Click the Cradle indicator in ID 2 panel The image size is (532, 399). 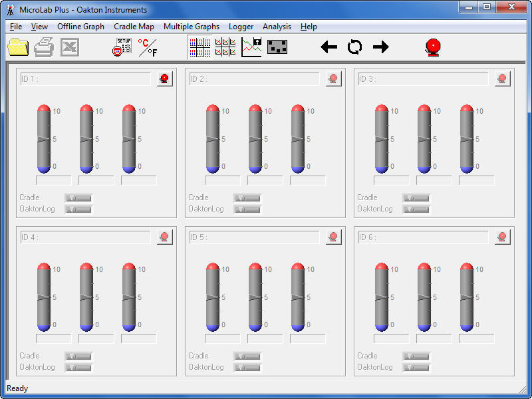click(x=247, y=198)
